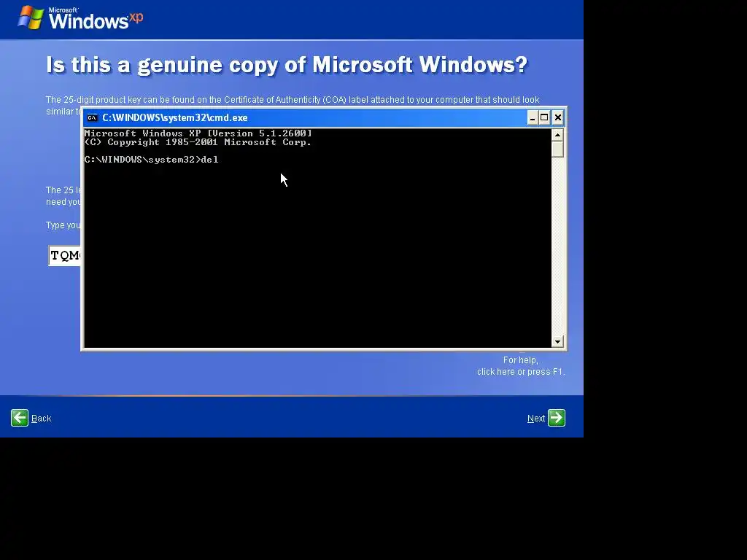The height and width of the screenshot is (560, 747).
Task: Click the 'For help, click here' link
Action: pyautogui.click(x=521, y=366)
